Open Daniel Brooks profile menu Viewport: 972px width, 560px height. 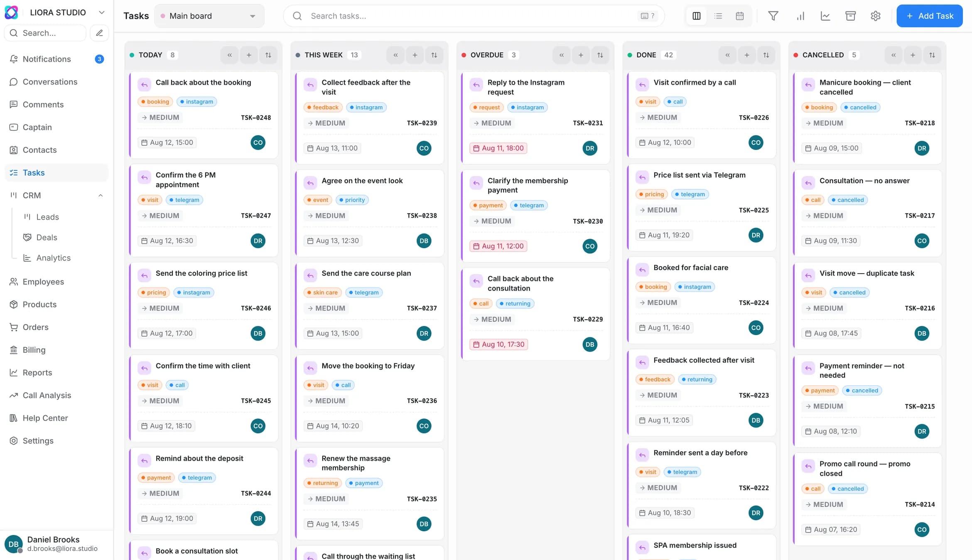(x=56, y=544)
